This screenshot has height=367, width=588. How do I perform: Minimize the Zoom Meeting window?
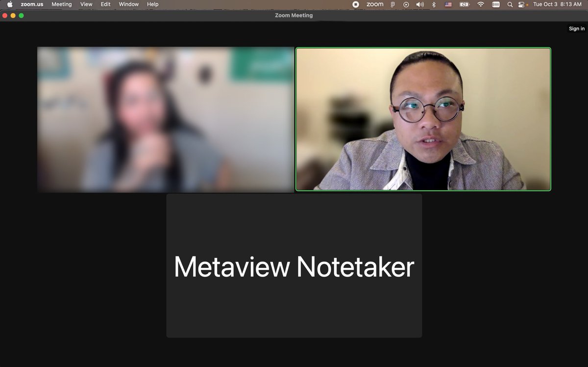pyautogui.click(x=13, y=15)
